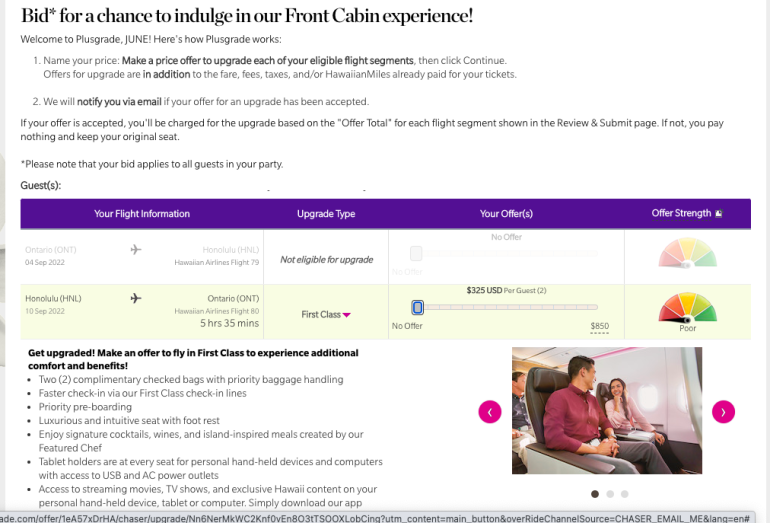Image resolution: width=770 pixels, height=523 pixels.
Task: Click the $850 maximum offer label
Action: coord(599,326)
